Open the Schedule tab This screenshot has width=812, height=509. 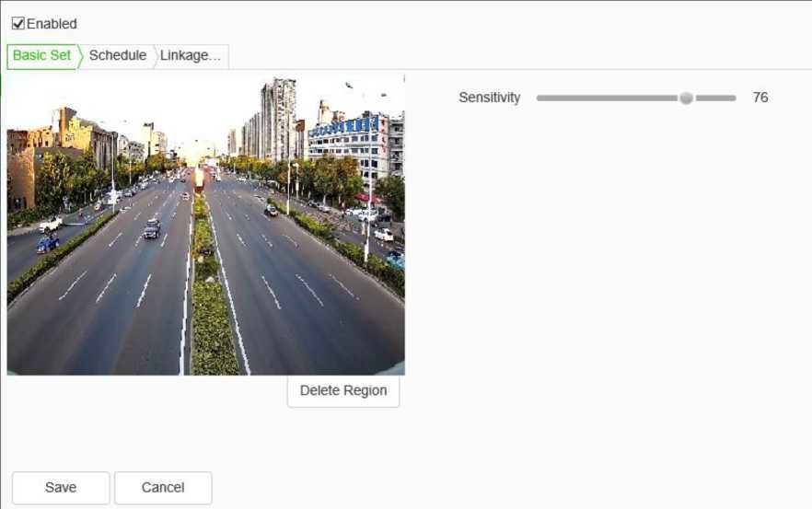(117, 55)
